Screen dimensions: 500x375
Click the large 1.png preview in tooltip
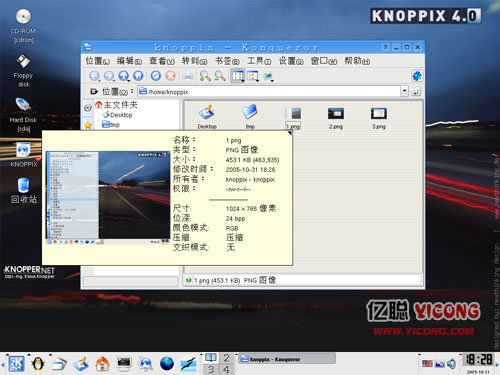coord(108,198)
